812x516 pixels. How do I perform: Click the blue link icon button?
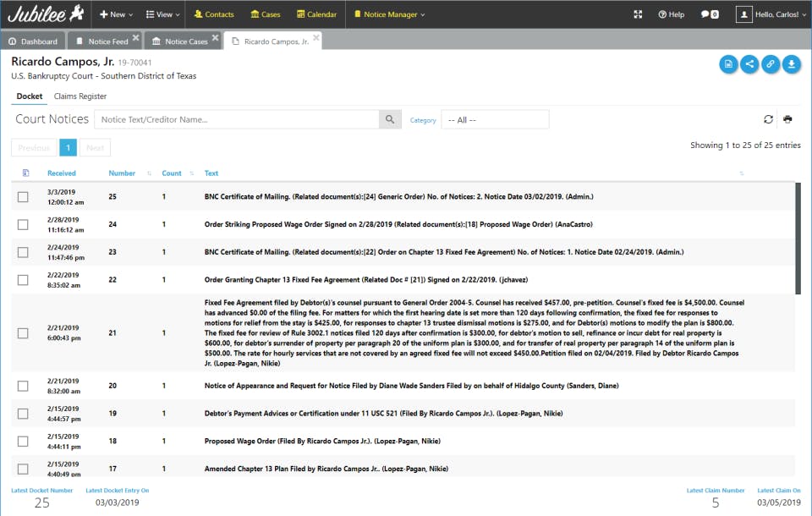771,64
